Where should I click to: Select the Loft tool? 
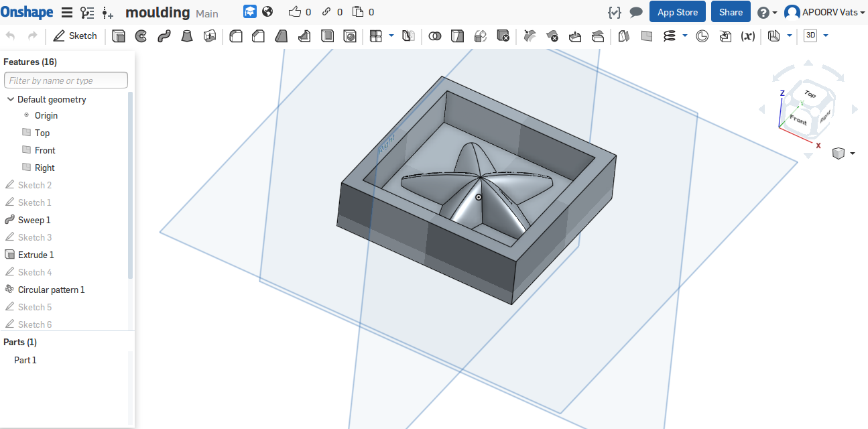click(x=187, y=36)
